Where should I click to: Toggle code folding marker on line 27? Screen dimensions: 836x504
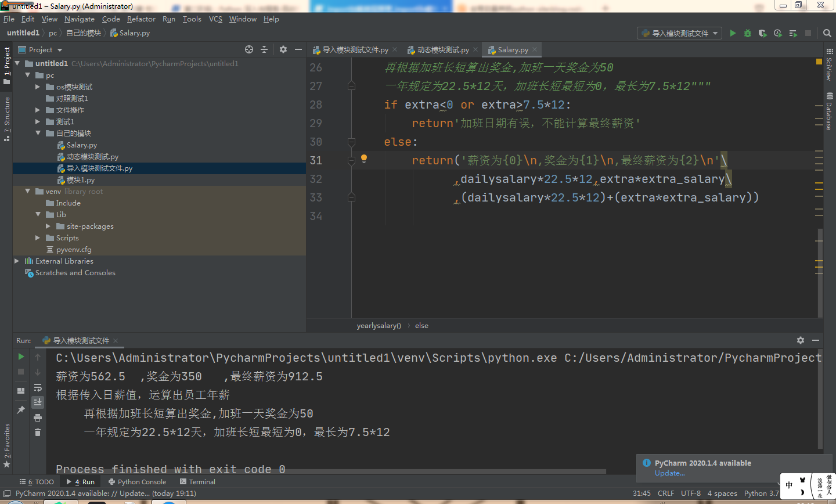pos(351,86)
